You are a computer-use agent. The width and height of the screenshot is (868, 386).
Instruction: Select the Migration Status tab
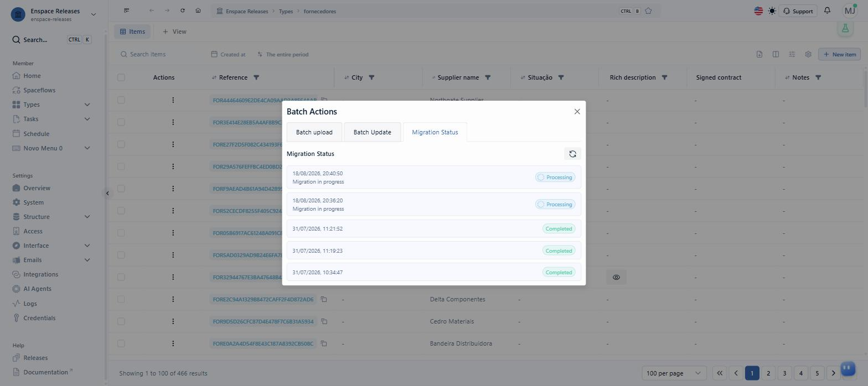[435, 132]
